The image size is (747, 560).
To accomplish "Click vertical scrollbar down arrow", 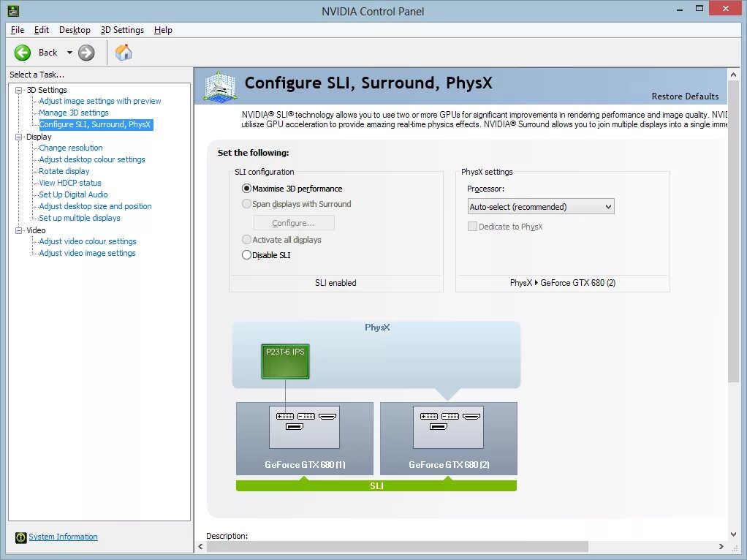I will (733, 534).
